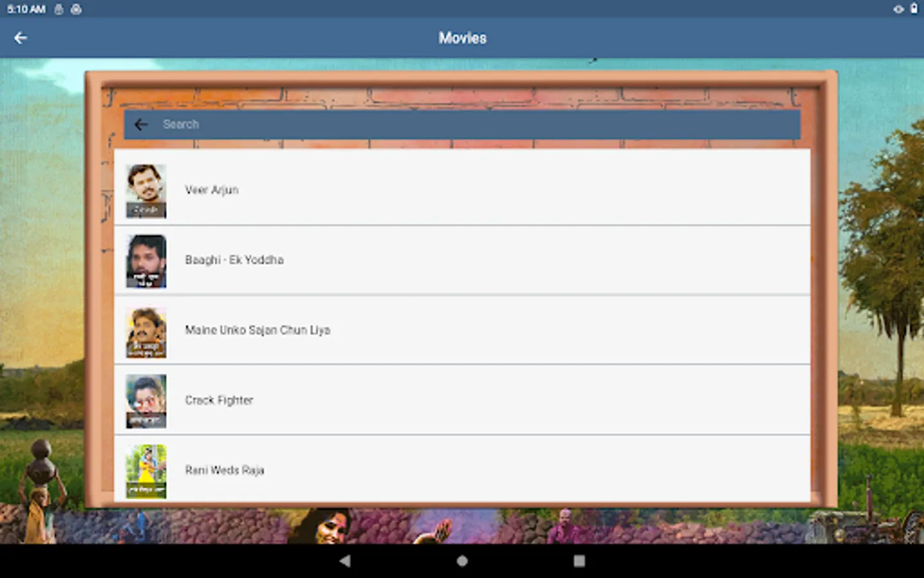Tap the Android recent apps button
Viewport: 924px width, 578px height.
click(579, 561)
